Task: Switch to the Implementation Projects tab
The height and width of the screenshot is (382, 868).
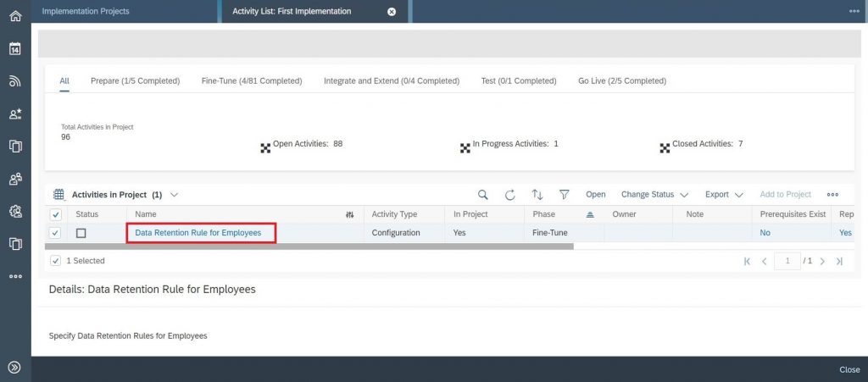Action: 86,11
